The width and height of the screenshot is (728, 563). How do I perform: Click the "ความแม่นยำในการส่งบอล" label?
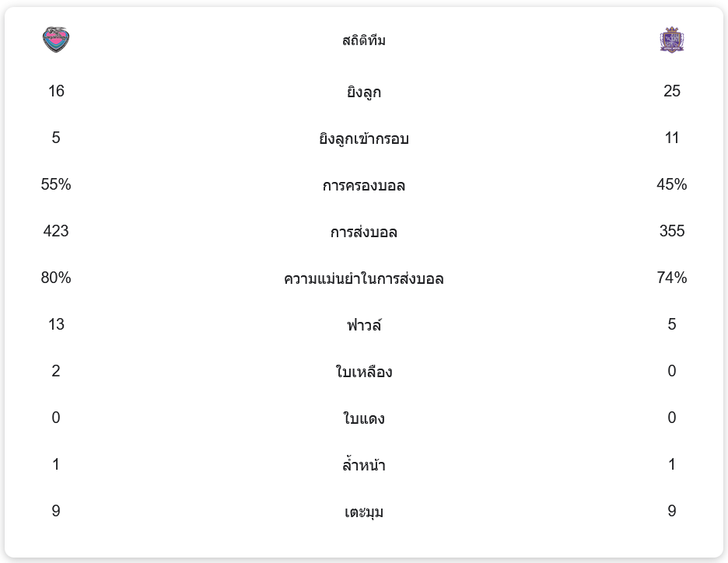[364, 279]
